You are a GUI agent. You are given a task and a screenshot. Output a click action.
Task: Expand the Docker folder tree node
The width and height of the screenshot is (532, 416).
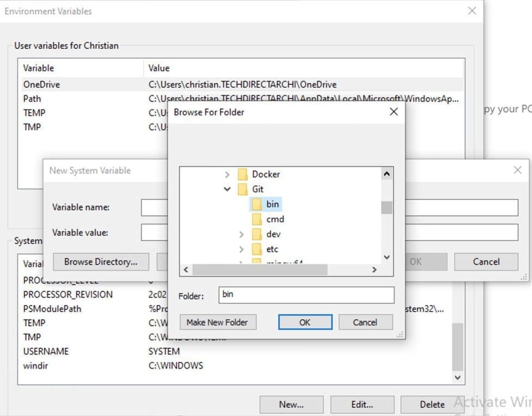227,174
